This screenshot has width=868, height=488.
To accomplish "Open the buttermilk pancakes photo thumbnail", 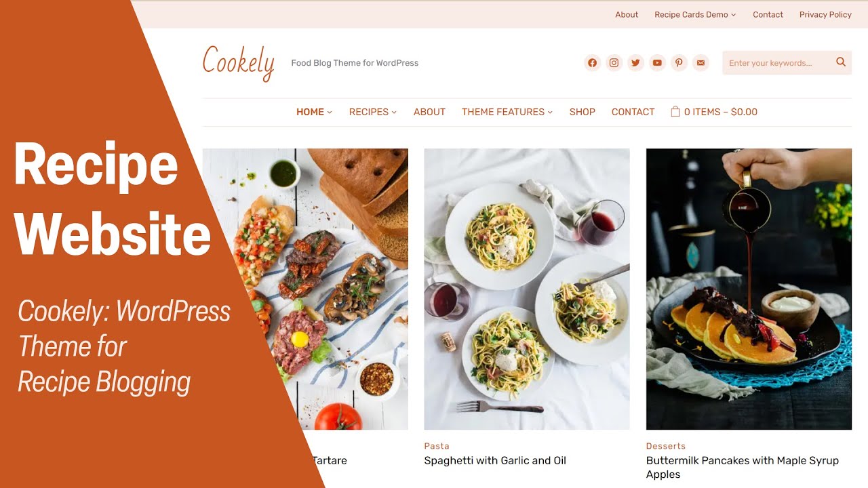I will coord(749,289).
